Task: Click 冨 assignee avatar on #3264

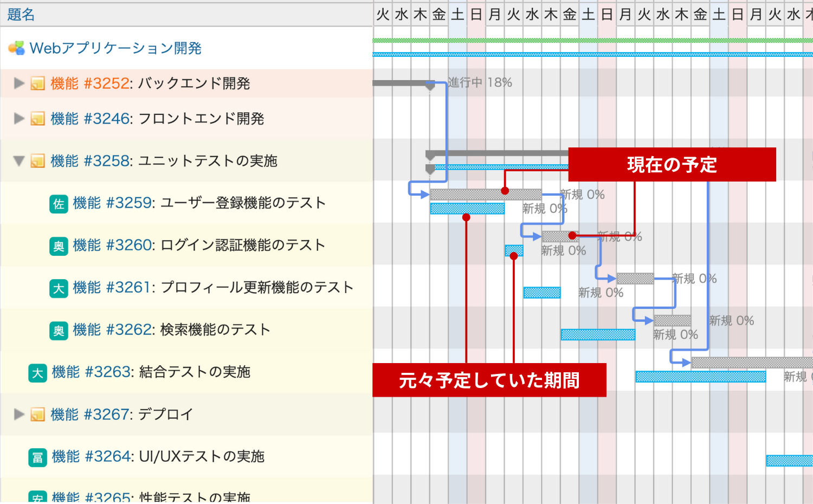Action: pyautogui.click(x=37, y=457)
